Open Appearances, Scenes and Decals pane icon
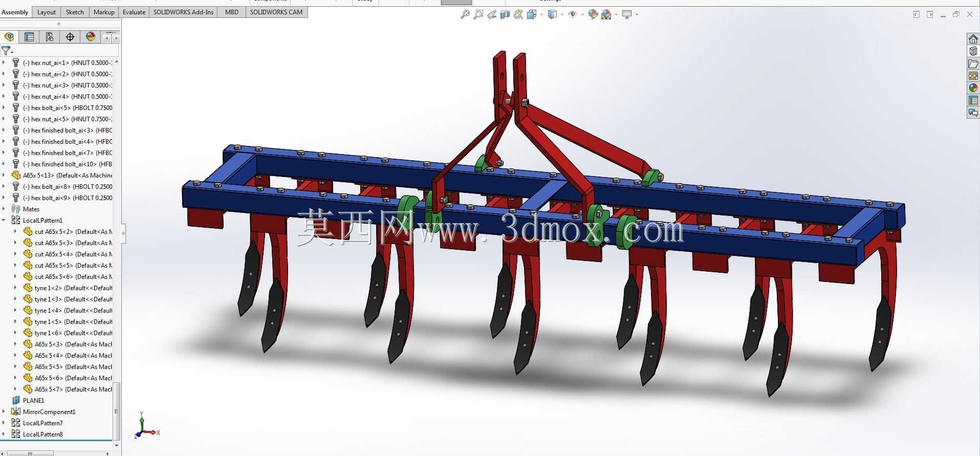 pos(973,88)
